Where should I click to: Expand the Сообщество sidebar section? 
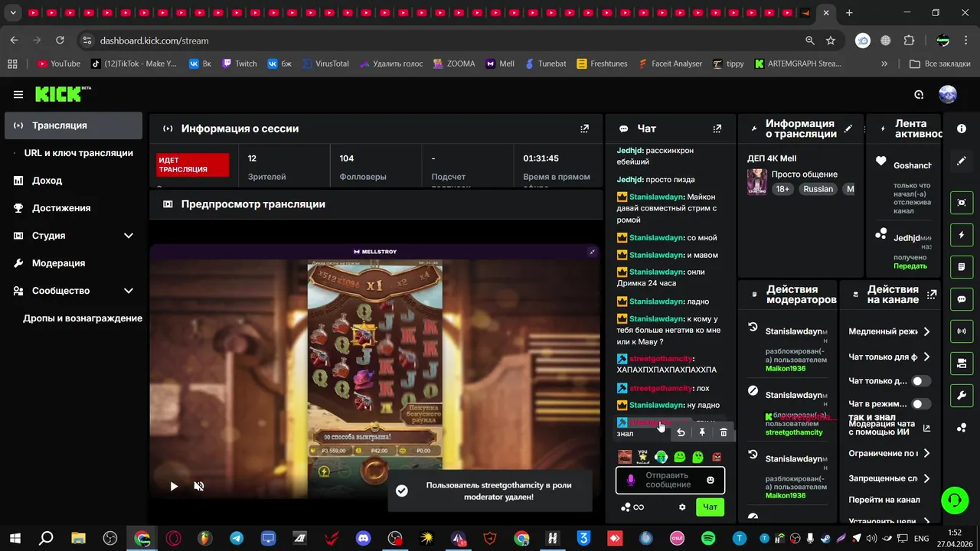pyautogui.click(x=129, y=291)
